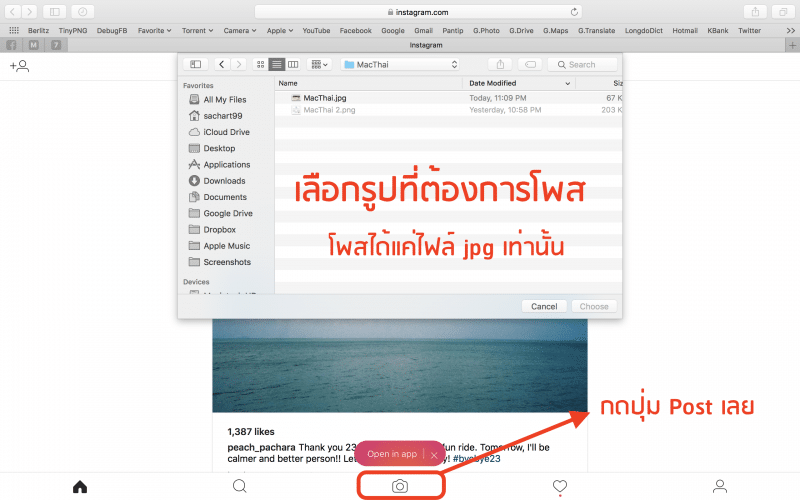
Task: Toggle the Safari sidebar button
Action: pos(55,11)
